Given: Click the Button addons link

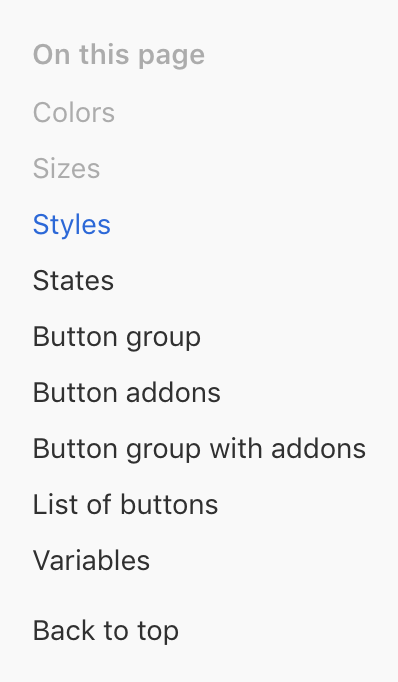Looking at the screenshot, I should coord(127,393).
